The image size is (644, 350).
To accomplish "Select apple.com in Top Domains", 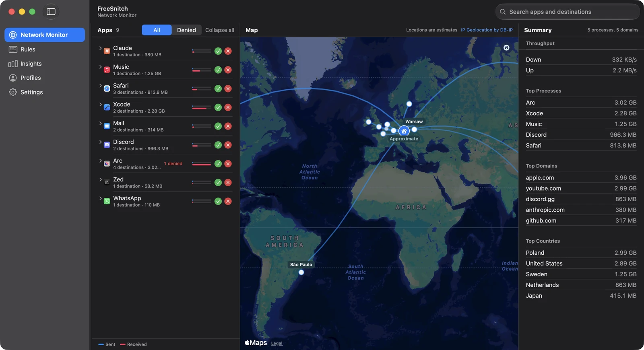I will coord(581,177).
